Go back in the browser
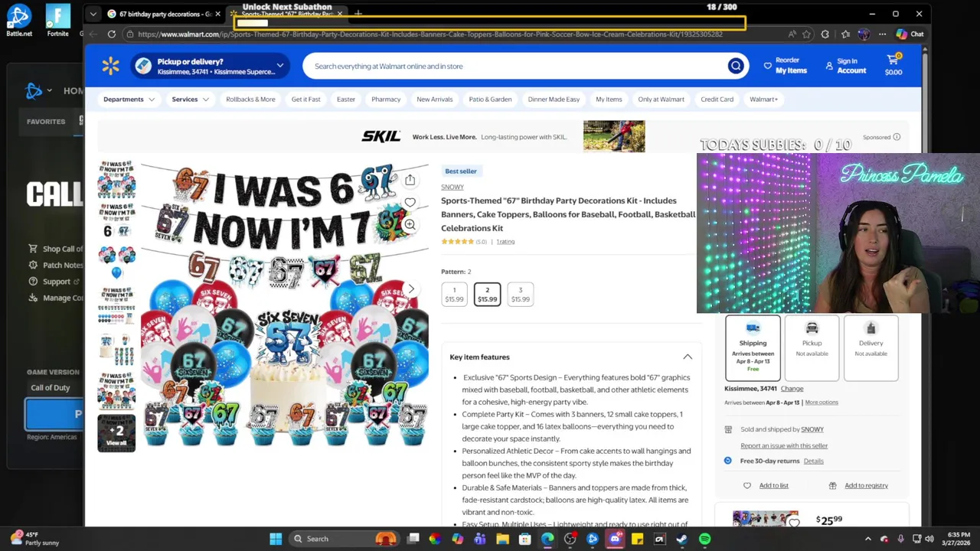The image size is (980, 551). (x=93, y=34)
